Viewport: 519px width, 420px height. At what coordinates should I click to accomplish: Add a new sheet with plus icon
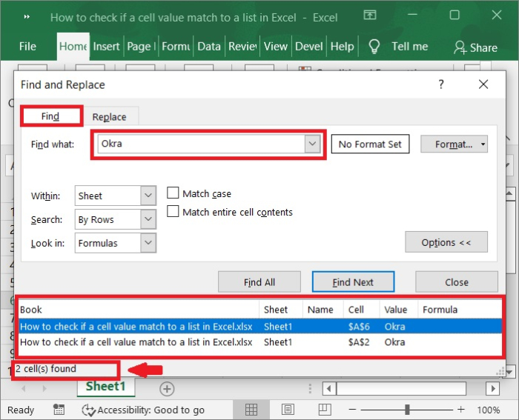coord(167,389)
